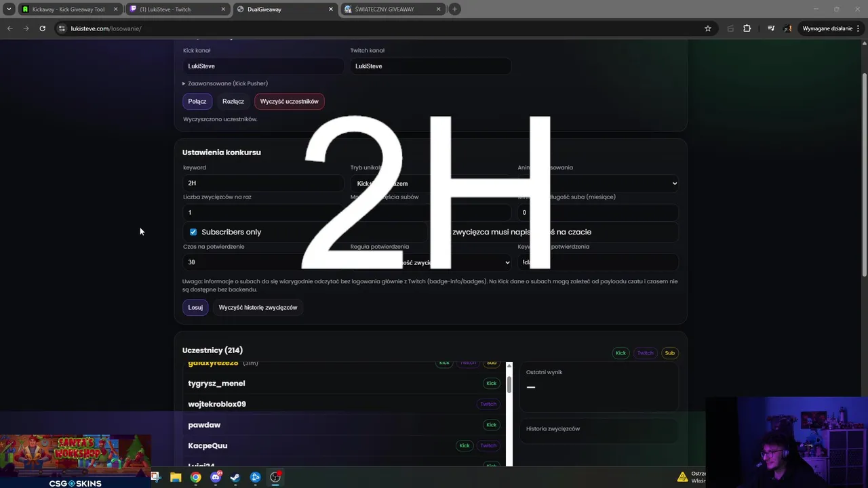The height and width of the screenshot is (488, 868).
Task: Select participant KacpeQuu
Action: coord(208,445)
